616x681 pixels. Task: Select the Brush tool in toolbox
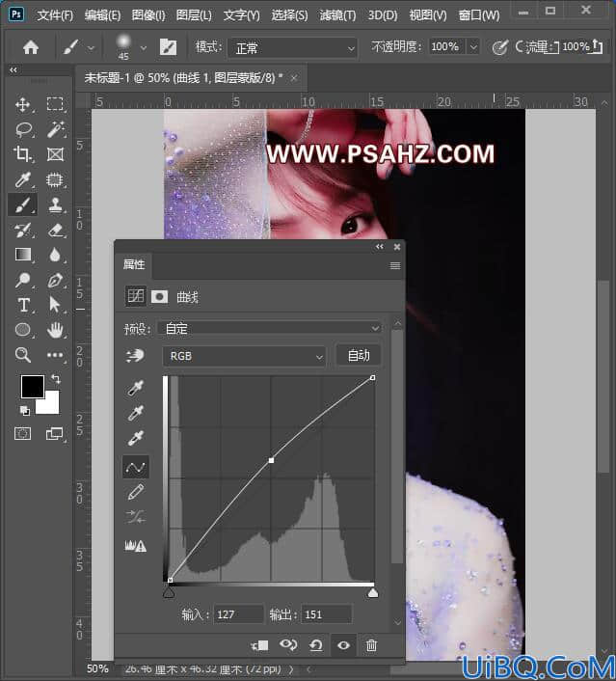[x=22, y=204]
